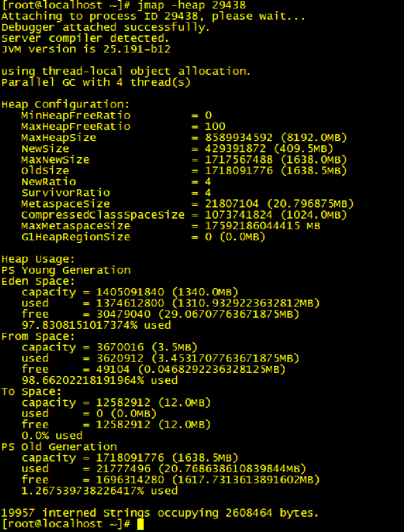
Task: Click the jmap -heap 29438 command text
Action: [191, 6]
